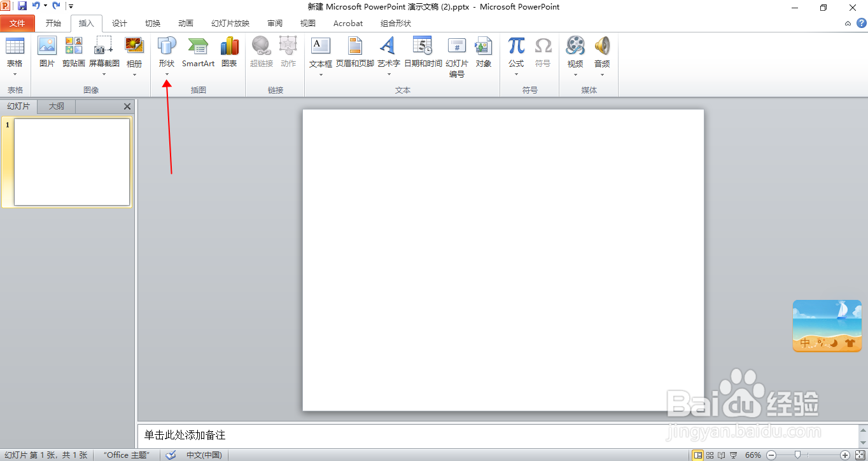The image size is (868, 461).
Task: Click the 66% zoom level
Action: (753, 455)
